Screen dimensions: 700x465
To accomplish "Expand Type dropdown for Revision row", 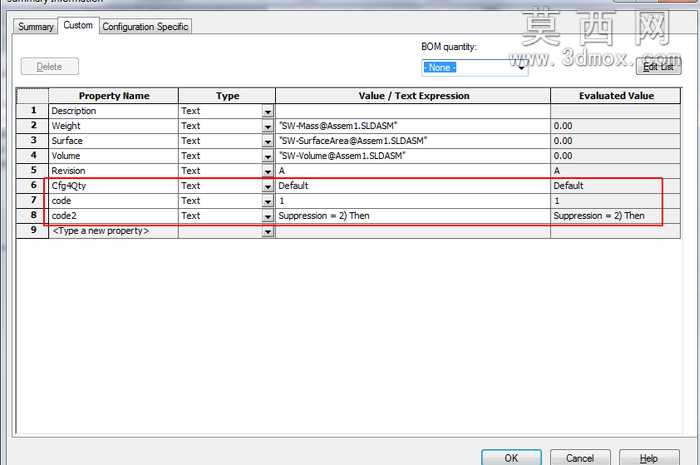I will [x=268, y=171].
